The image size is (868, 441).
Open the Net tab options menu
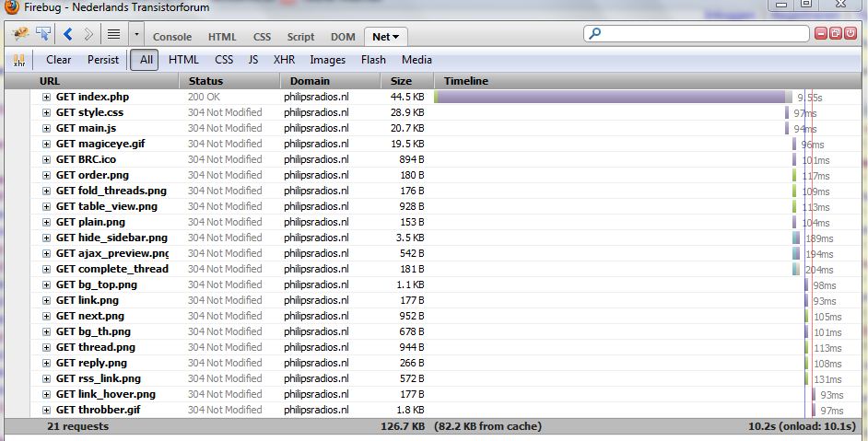click(x=396, y=37)
